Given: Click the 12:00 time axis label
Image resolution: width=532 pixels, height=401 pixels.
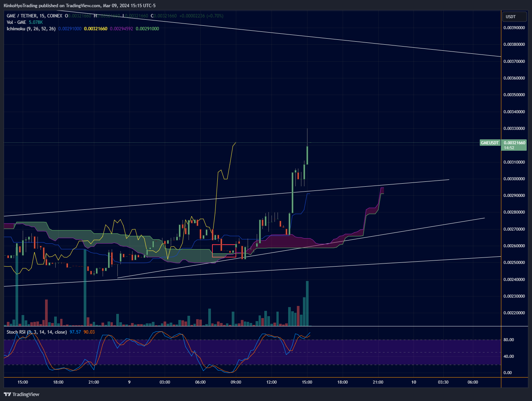Looking at the screenshot, I should click(x=271, y=382).
